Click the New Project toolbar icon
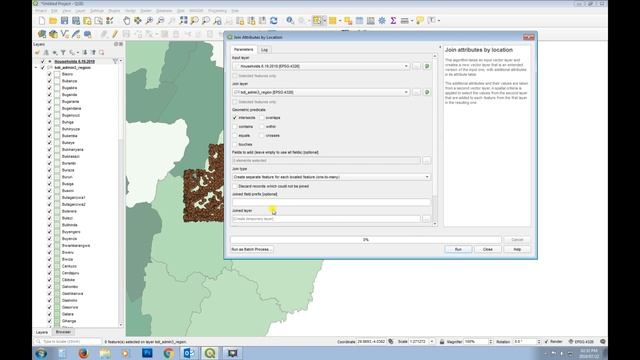 42,20
